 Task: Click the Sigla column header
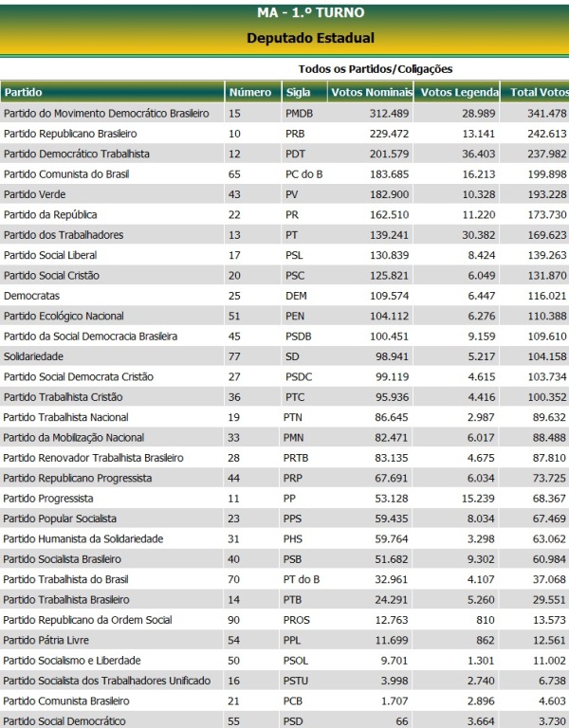(298, 92)
